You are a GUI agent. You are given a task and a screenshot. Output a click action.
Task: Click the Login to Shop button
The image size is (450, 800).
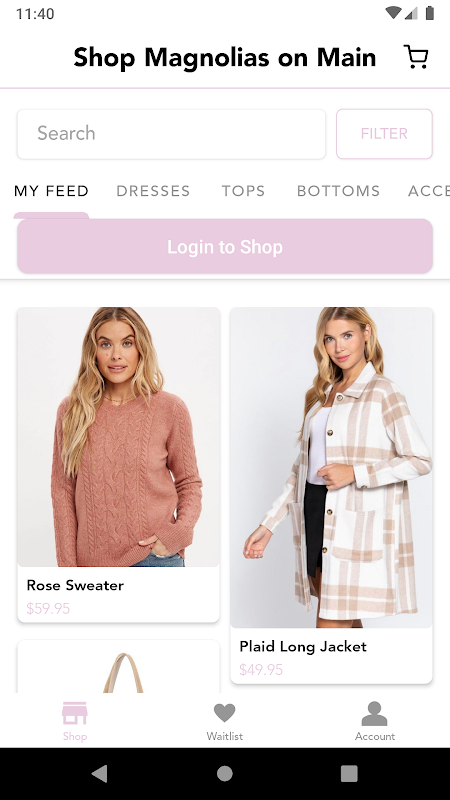pyautogui.click(x=225, y=246)
